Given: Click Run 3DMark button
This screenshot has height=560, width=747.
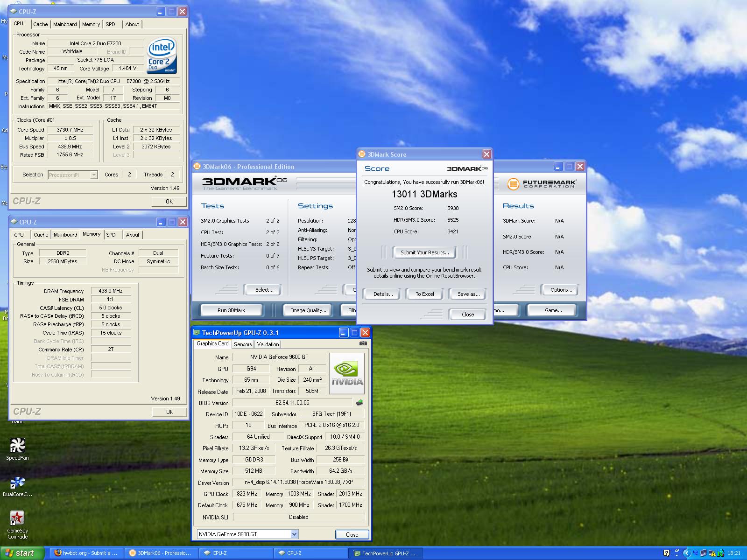Looking at the screenshot, I should [232, 310].
